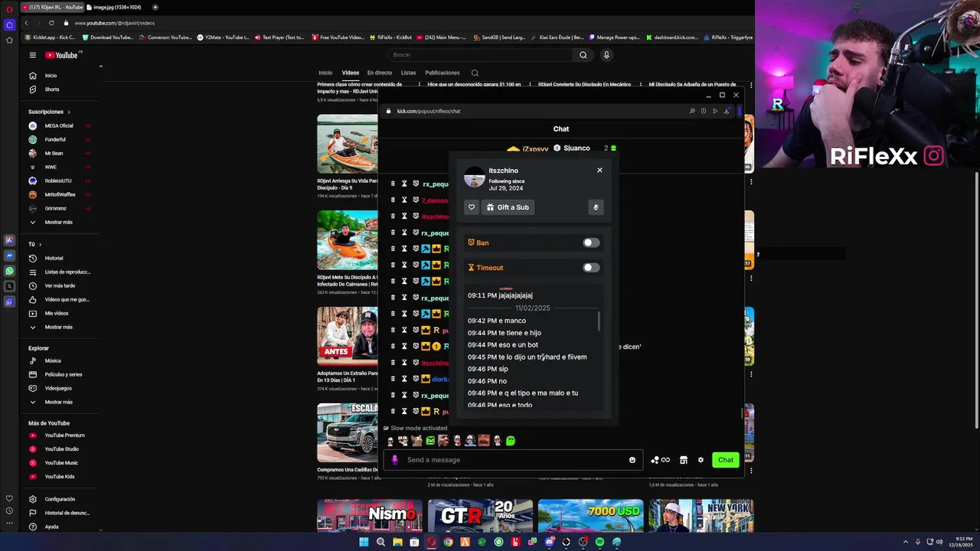
Task: Open the Publicaciones channel tab
Action: [443, 73]
